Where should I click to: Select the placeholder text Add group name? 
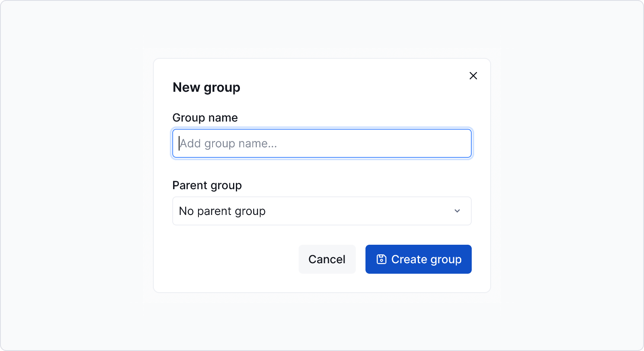(228, 143)
